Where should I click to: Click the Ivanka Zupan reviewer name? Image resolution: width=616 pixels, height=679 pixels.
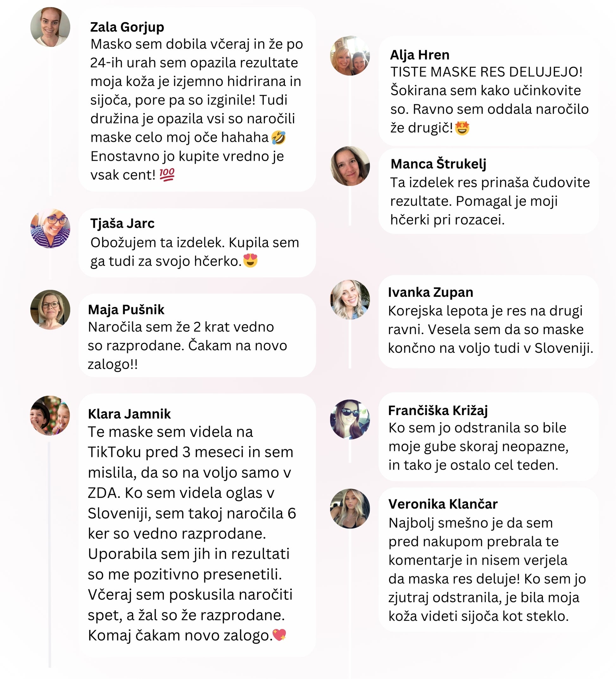pos(430,292)
